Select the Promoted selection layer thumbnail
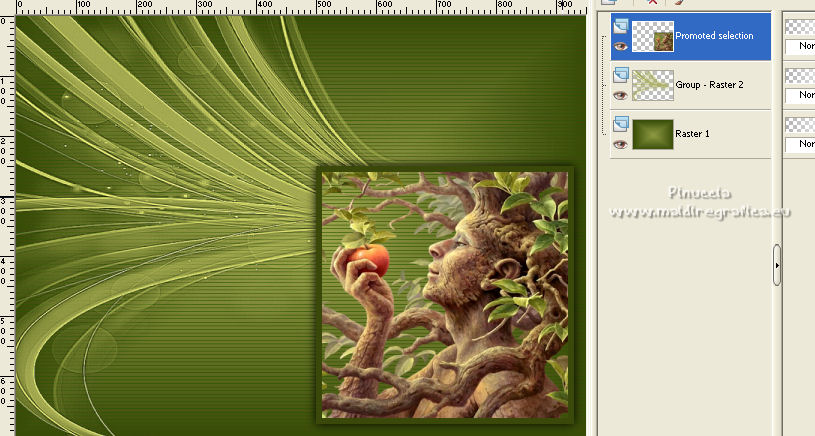The height and width of the screenshot is (436, 815). [653, 36]
